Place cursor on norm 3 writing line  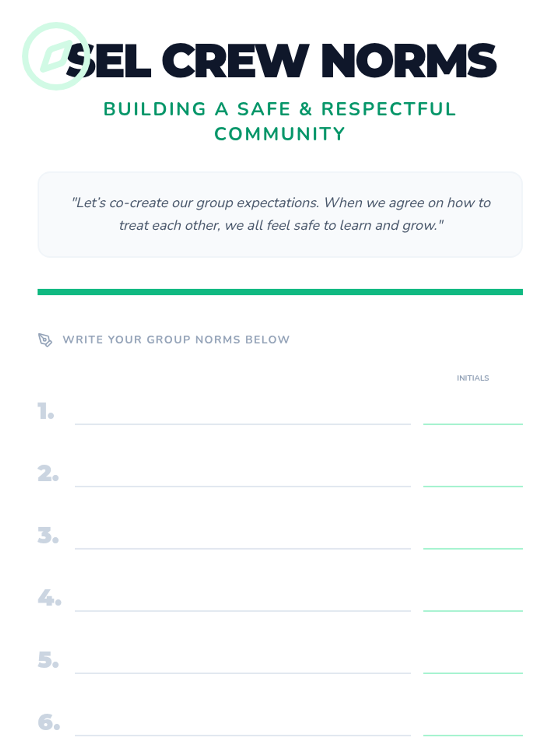(x=243, y=547)
